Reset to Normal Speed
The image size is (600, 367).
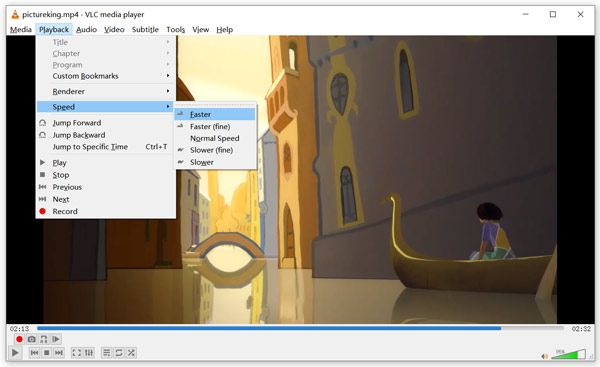point(215,138)
